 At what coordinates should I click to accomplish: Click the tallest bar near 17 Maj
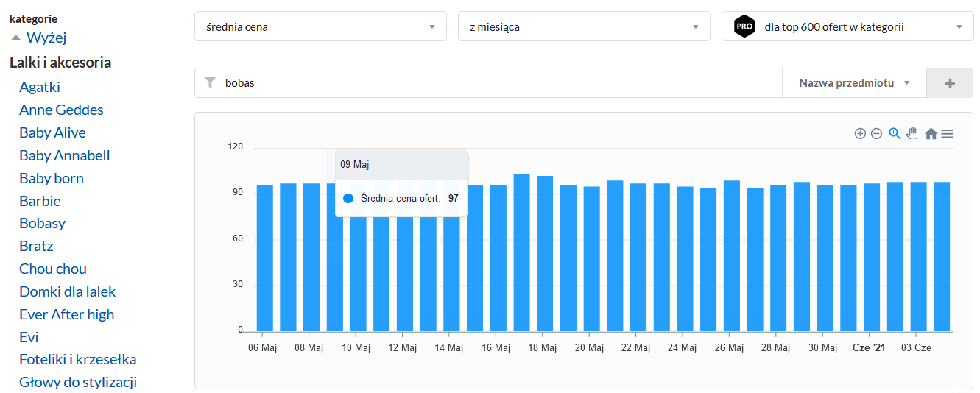click(x=521, y=252)
